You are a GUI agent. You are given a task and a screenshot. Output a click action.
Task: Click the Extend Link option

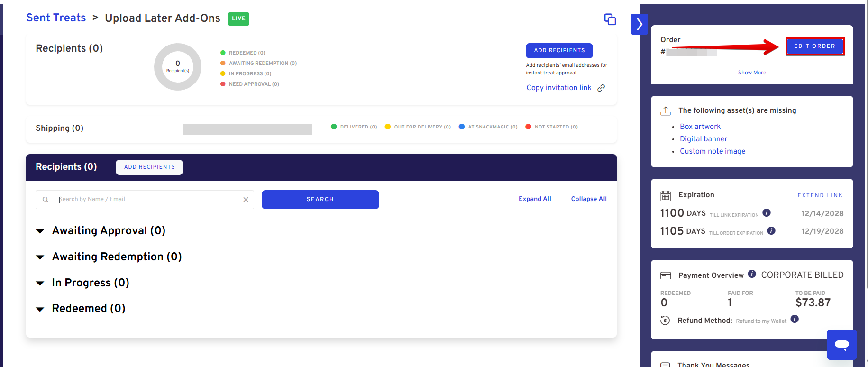coord(820,195)
